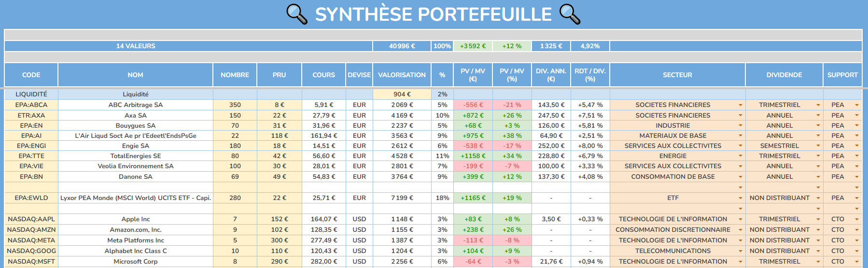Image resolution: width=868 pixels, height=268 pixels.
Task: Select total yield cell 4,92%
Action: point(590,46)
